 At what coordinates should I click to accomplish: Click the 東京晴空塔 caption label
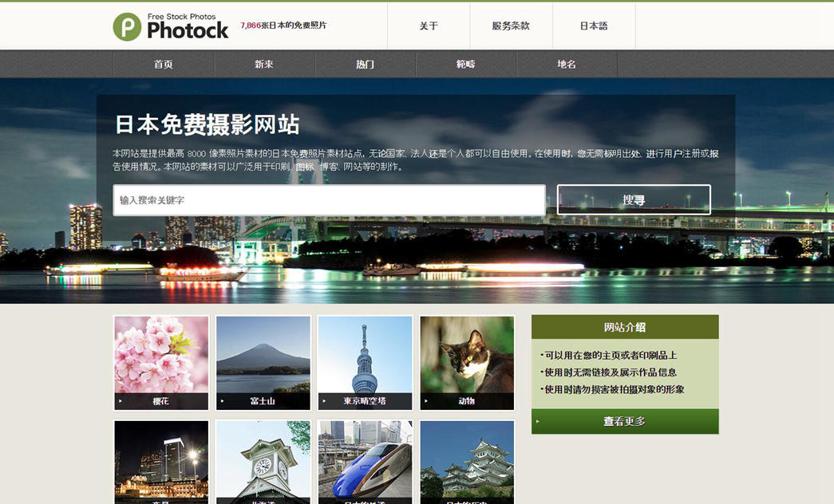pyautogui.click(x=365, y=401)
